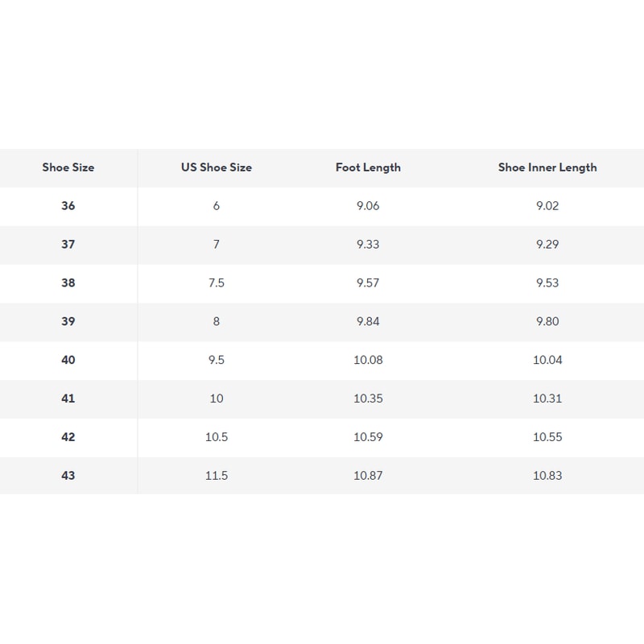This screenshot has width=644, height=644.
Task: Select the shoe size 42 cell
Action: click(x=68, y=437)
